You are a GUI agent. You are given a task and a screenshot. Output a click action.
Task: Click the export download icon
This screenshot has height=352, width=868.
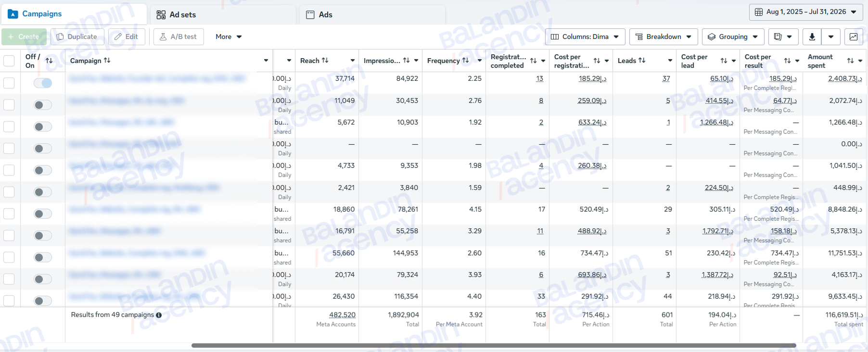point(812,37)
